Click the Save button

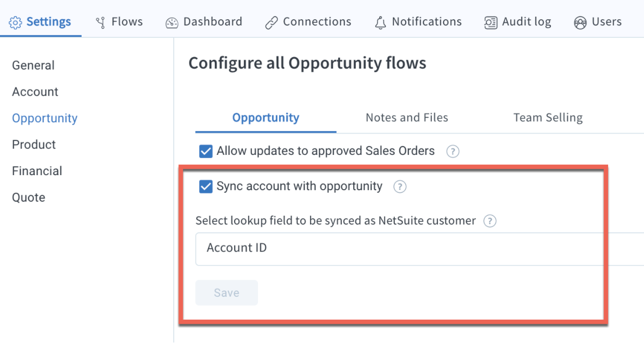tap(226, 293)
